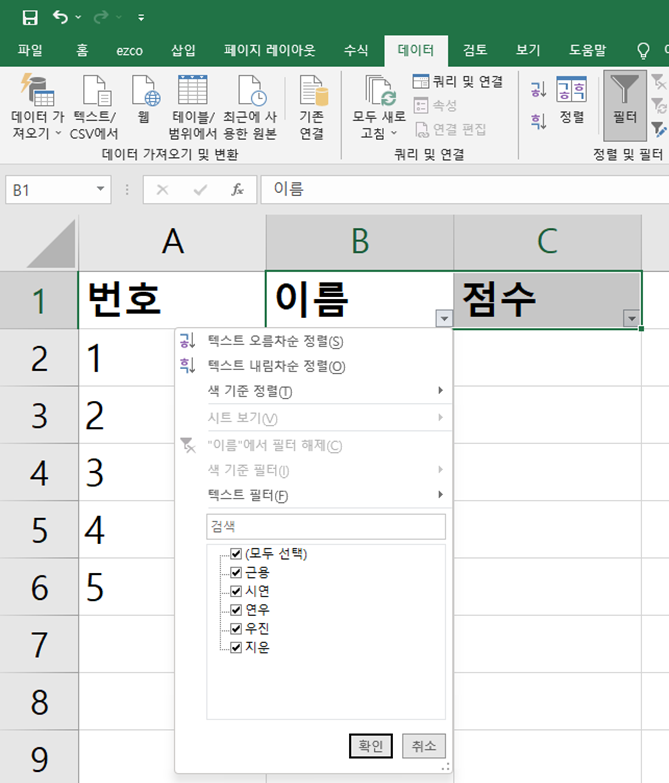Click the 확인 button

point(371,746)
